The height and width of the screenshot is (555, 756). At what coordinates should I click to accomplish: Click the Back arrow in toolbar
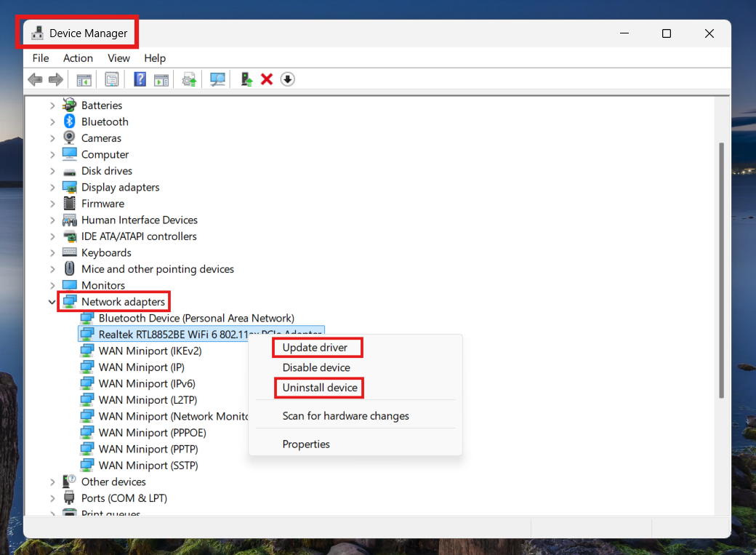point(35,79)
